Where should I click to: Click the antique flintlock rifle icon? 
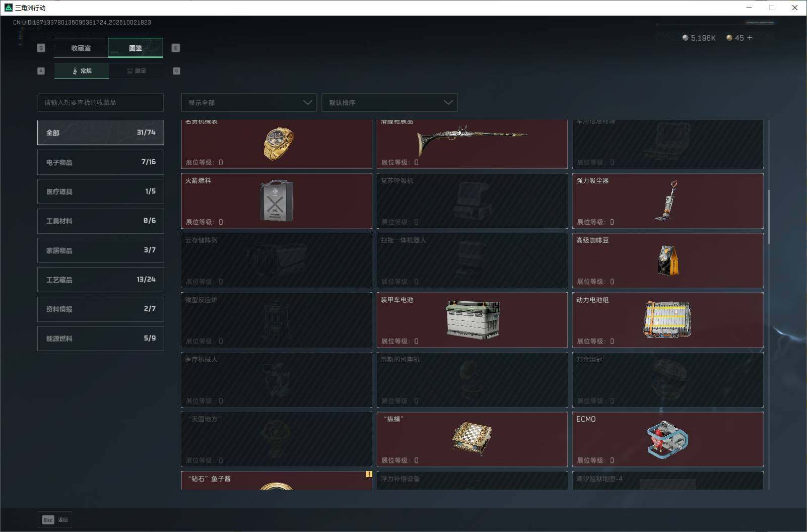pyautogui.click(x=472, y=141)
